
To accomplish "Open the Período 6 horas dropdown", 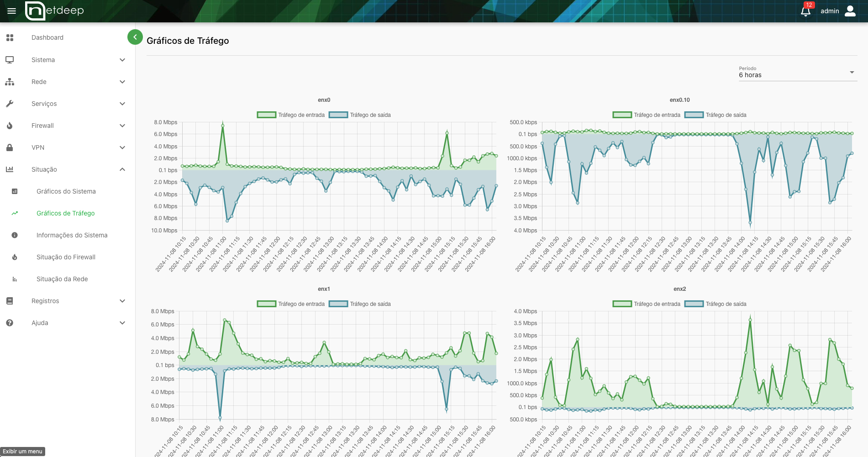I will [798, 73].
